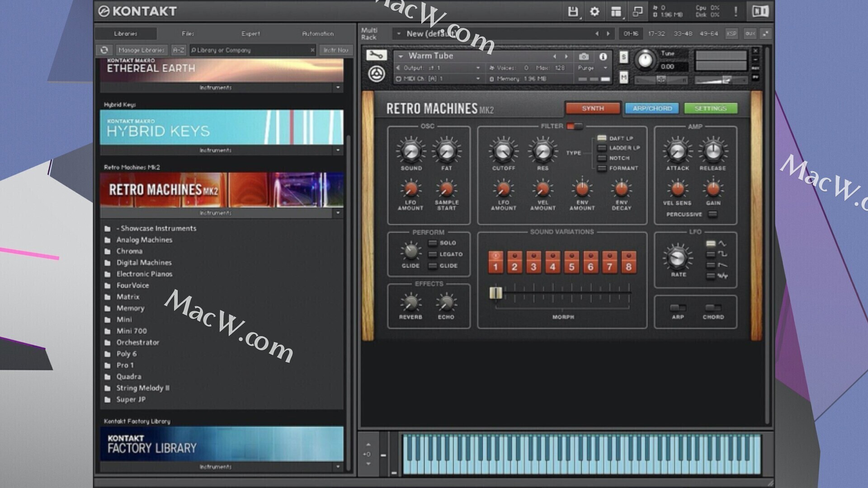
Task: Click the Instr Nav button
Action: [336, 50]
